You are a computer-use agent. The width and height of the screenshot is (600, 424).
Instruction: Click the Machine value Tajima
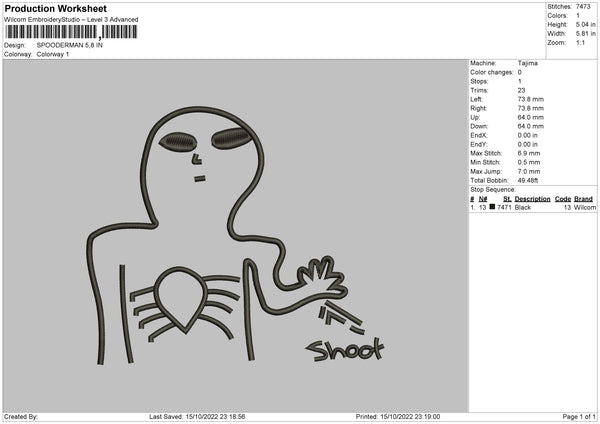528,63
